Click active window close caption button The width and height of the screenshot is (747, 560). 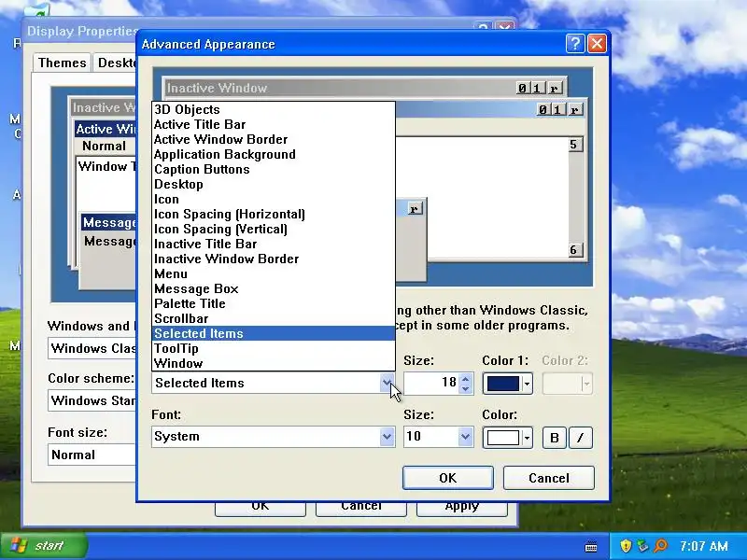point(575,109)
